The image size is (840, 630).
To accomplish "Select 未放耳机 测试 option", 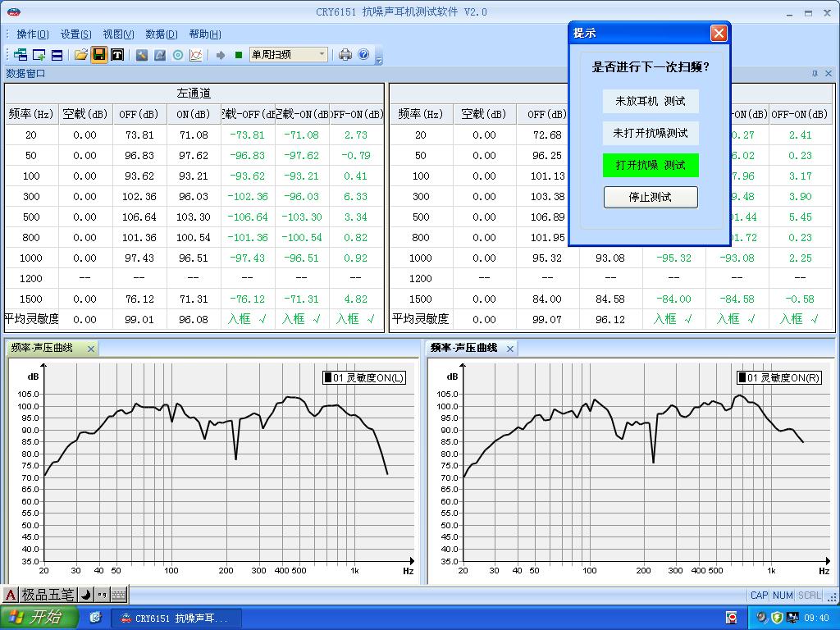I will click(x=651, y=101).
